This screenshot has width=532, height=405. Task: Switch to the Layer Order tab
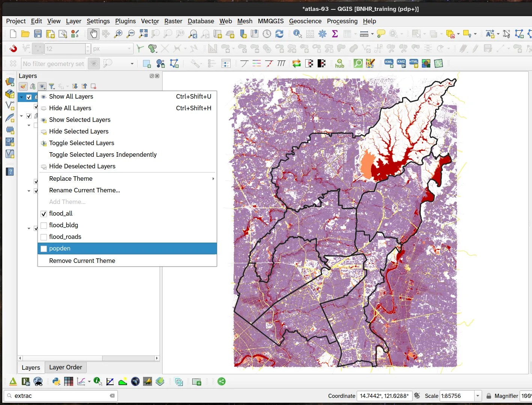point(66,367)
